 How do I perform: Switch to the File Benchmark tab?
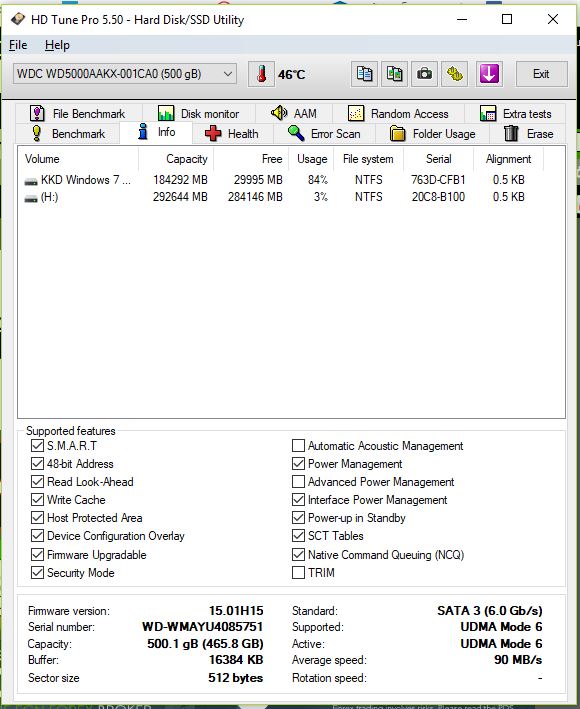click(x=79, y=113)
